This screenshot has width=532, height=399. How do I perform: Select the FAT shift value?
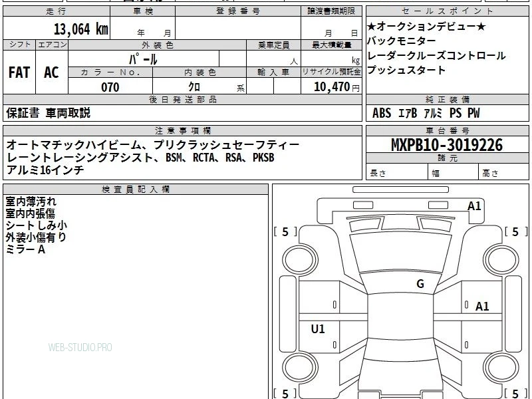point(19,72)
